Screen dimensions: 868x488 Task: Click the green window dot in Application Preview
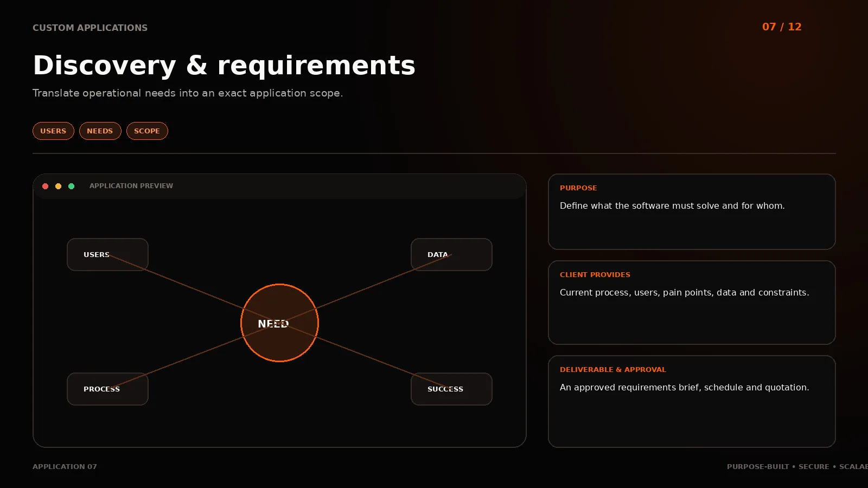point(72,186)
